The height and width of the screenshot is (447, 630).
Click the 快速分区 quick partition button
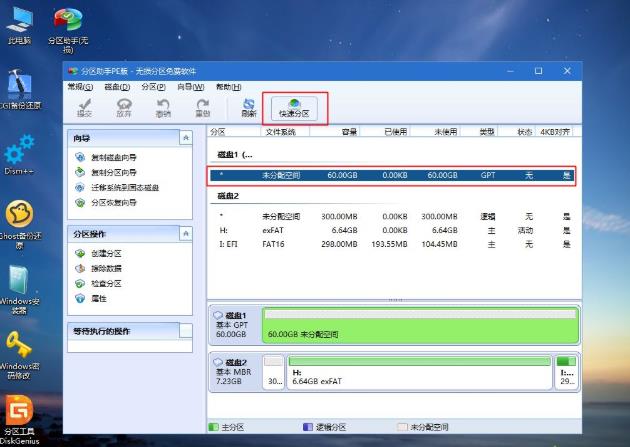[x=294, y=108]
